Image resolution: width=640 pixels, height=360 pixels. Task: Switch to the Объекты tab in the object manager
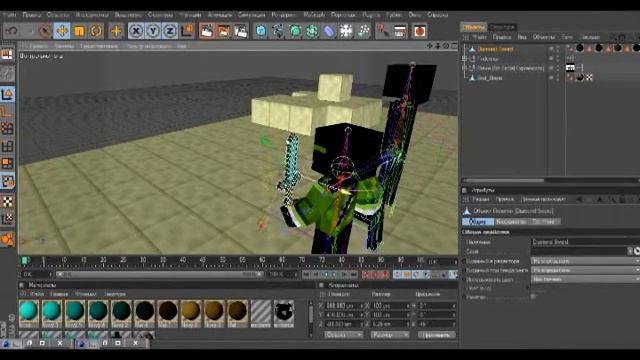pos(474,27)
